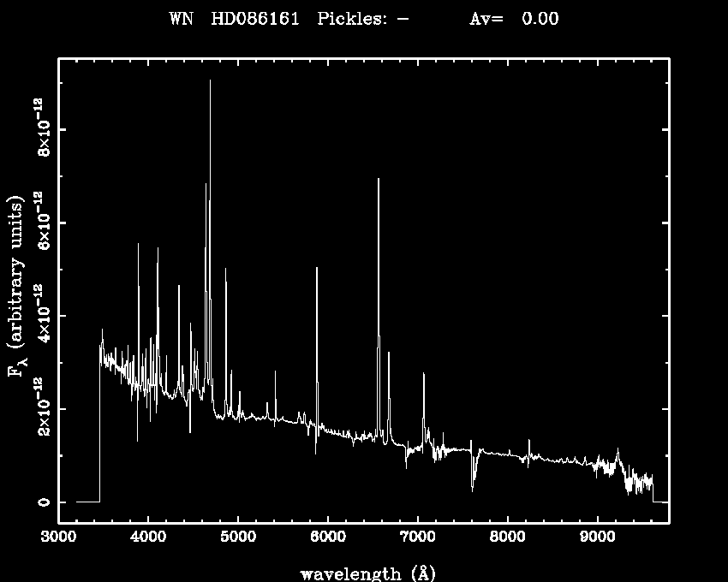
Task: Click the Pickles label in the title
Action: tap(354, 19)
